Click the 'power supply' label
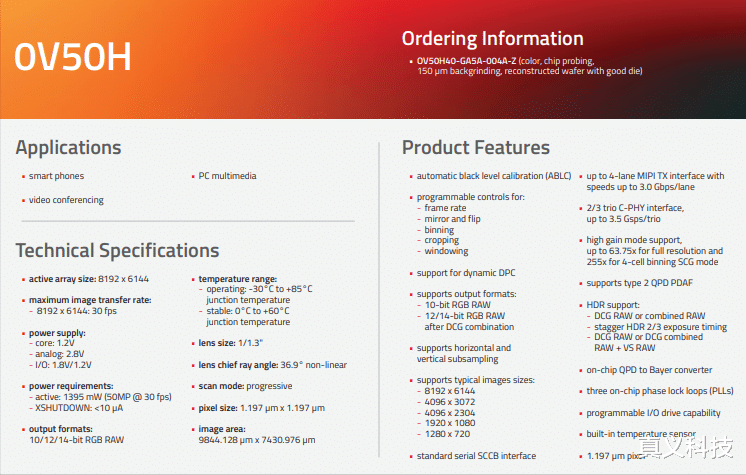Screen dimensions: 746x475 pos(57,333)
